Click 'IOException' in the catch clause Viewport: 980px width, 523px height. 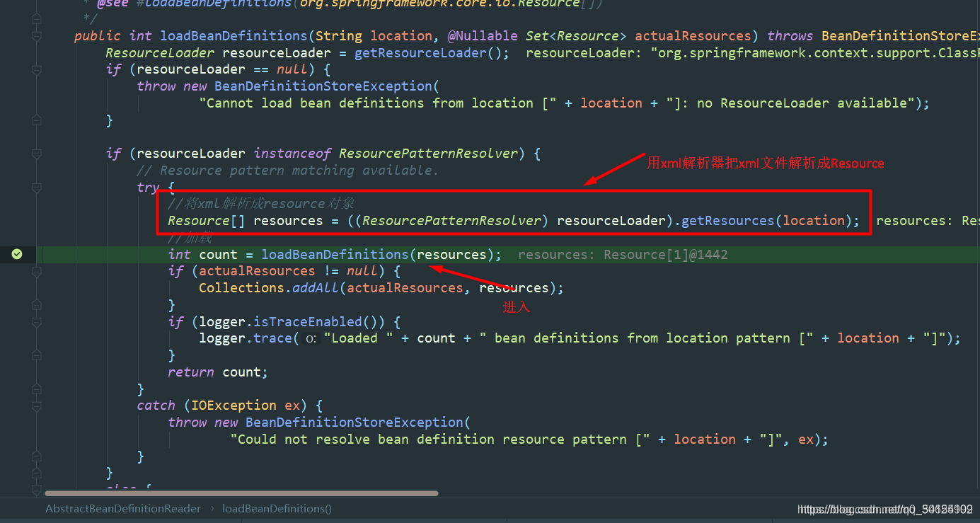[234, 406]
